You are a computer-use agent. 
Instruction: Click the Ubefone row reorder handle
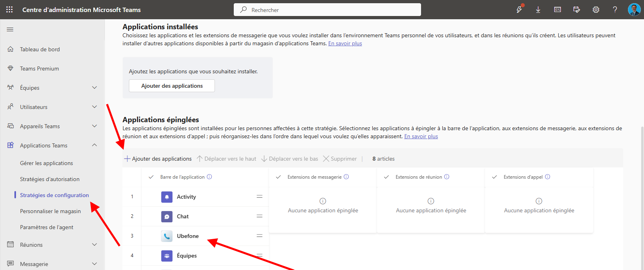[x=259, y=236]
